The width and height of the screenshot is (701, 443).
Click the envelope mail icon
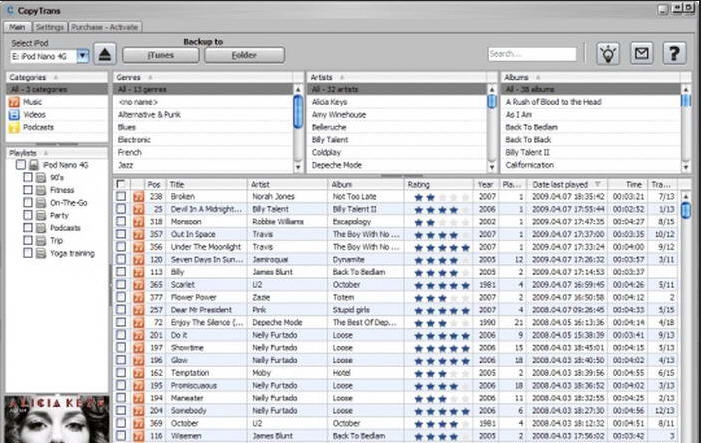[x=641, y=54]
